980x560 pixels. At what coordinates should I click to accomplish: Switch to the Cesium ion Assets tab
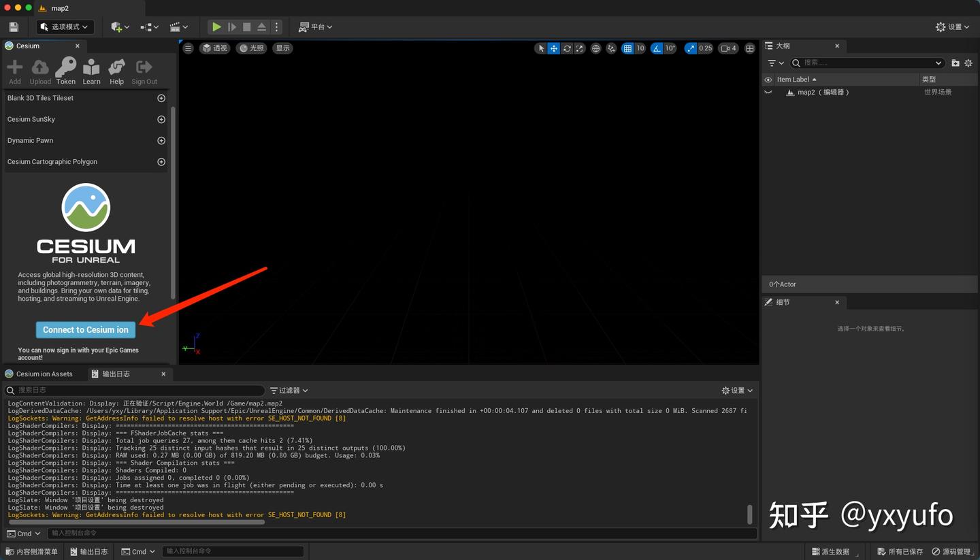[45, 374]
